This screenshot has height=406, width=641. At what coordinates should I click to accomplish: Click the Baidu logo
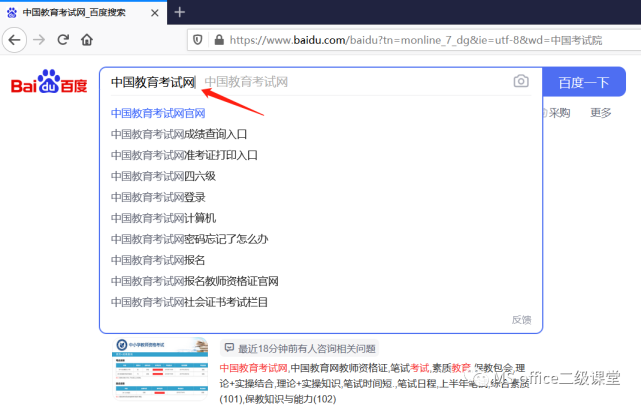coord(49,82)
